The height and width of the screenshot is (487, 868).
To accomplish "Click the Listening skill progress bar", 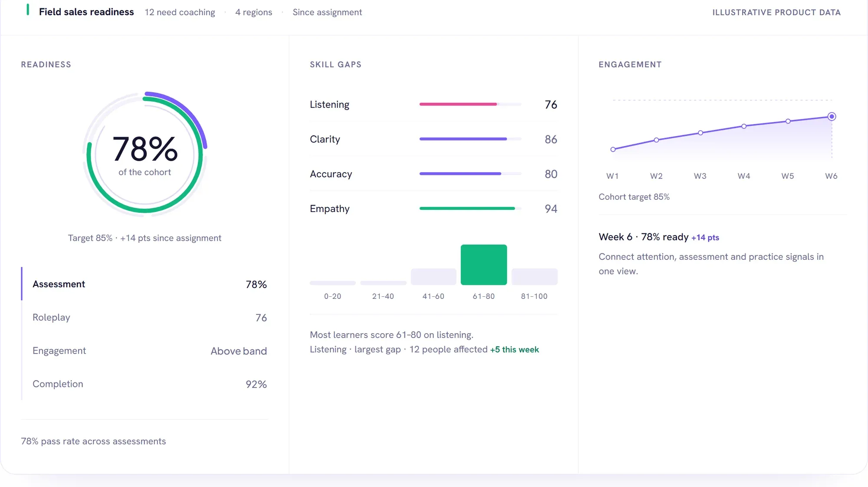I will (x=470, y=104).
